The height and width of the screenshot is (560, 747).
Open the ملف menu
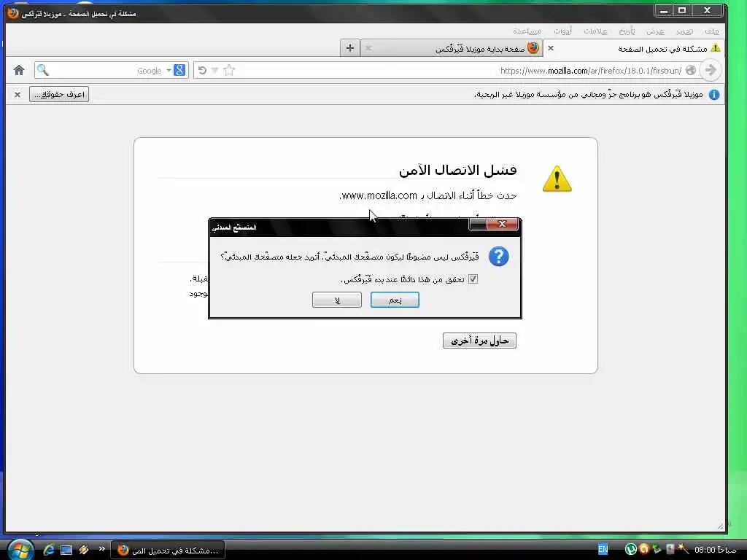click(x=712, y=31)
